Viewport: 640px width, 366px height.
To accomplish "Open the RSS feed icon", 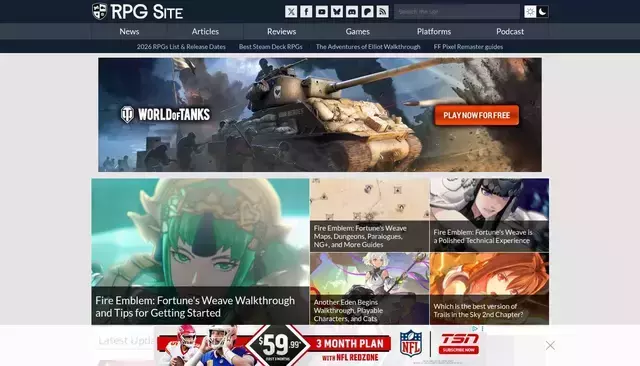I will click(x=382, y=11).
